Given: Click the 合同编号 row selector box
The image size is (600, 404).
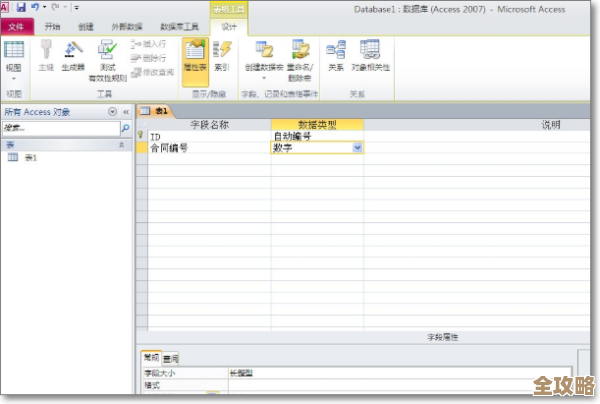Looking at the screenshot, I should (x=142, y=148).
